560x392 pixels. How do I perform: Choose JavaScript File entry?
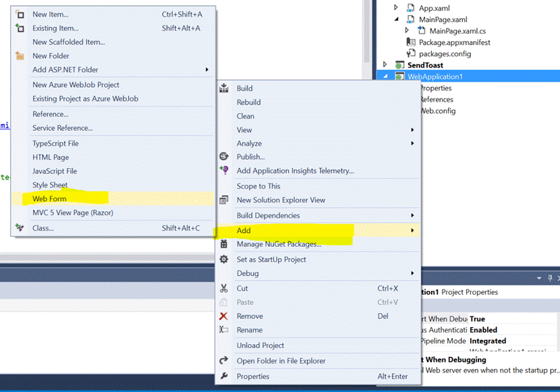tap(113, 171)
